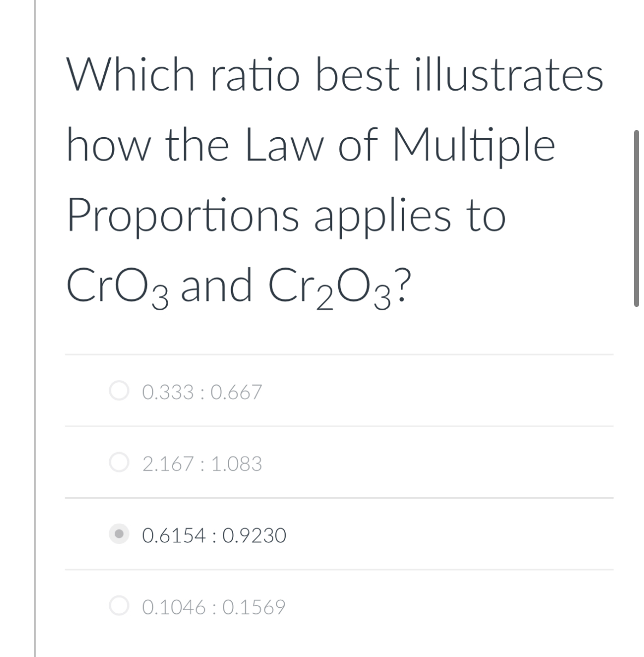Image resolution: width=644 pixels, height=657 pixels.
Task: Click the text label 0.333 : 0.667
Action: pos(202,391)
